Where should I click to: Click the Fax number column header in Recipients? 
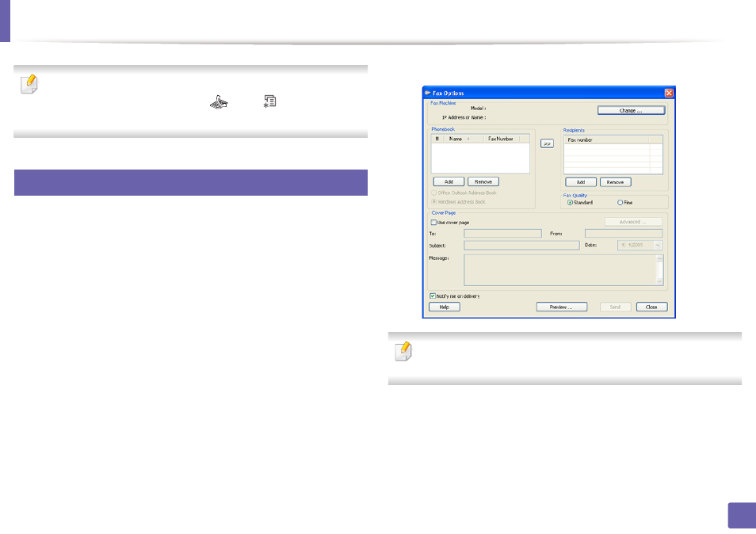606,139
